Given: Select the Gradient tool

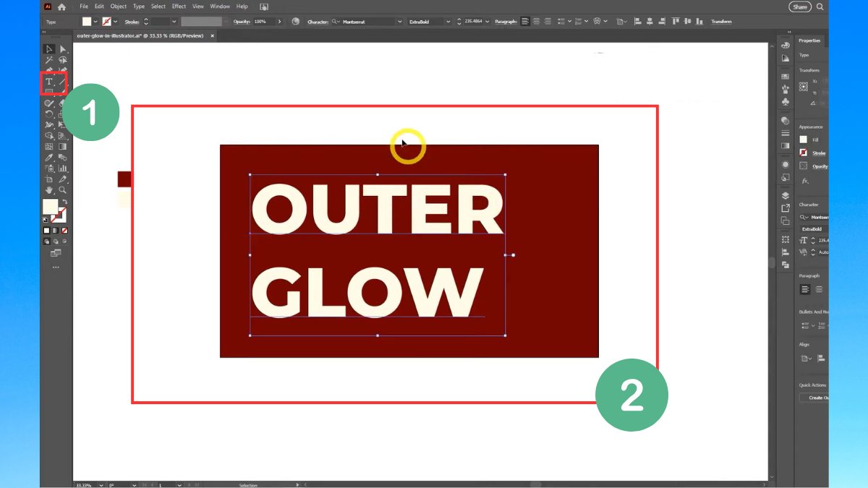Looking at the screenshot, I should click(63, 146).
